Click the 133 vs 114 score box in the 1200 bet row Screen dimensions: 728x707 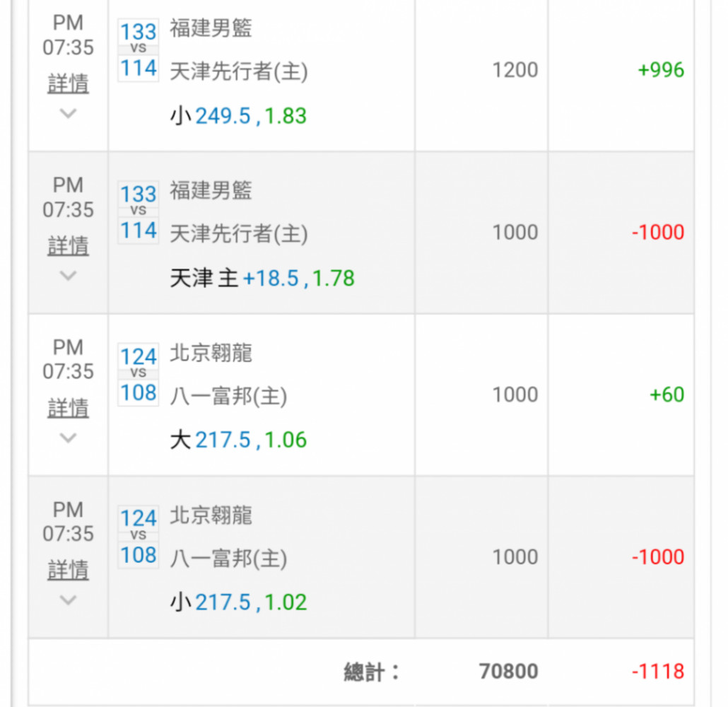tap(139, 49)
